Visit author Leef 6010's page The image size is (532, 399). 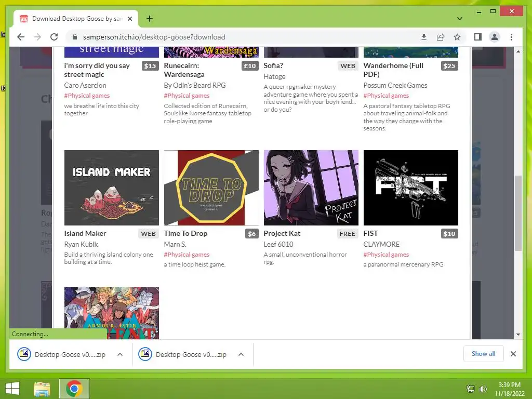click(x=278, y=244)
